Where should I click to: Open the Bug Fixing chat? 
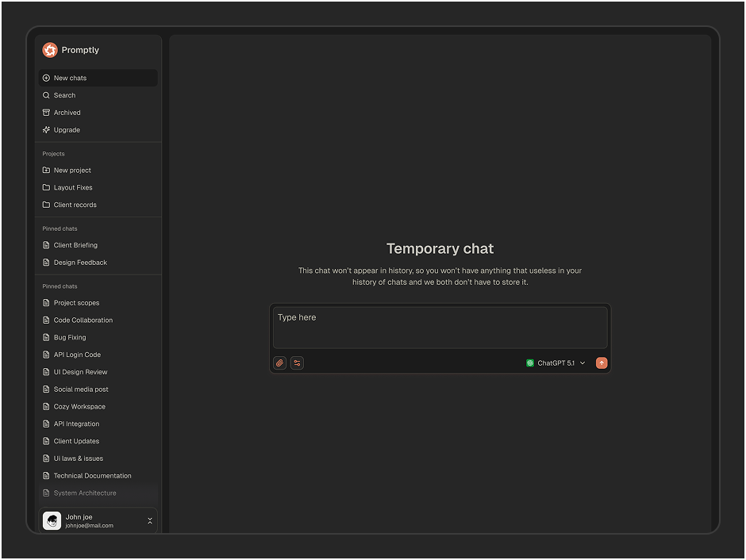pyautogui.click(x=98, y=338)
